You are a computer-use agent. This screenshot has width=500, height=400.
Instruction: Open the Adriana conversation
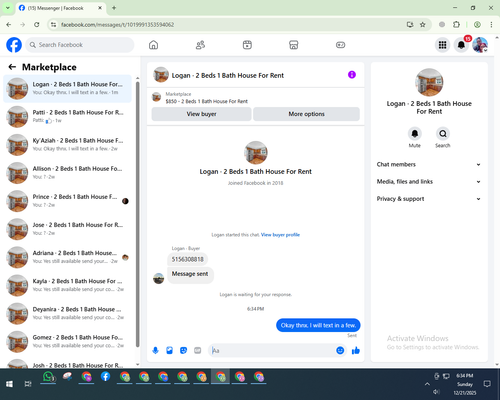click(67, 257)
